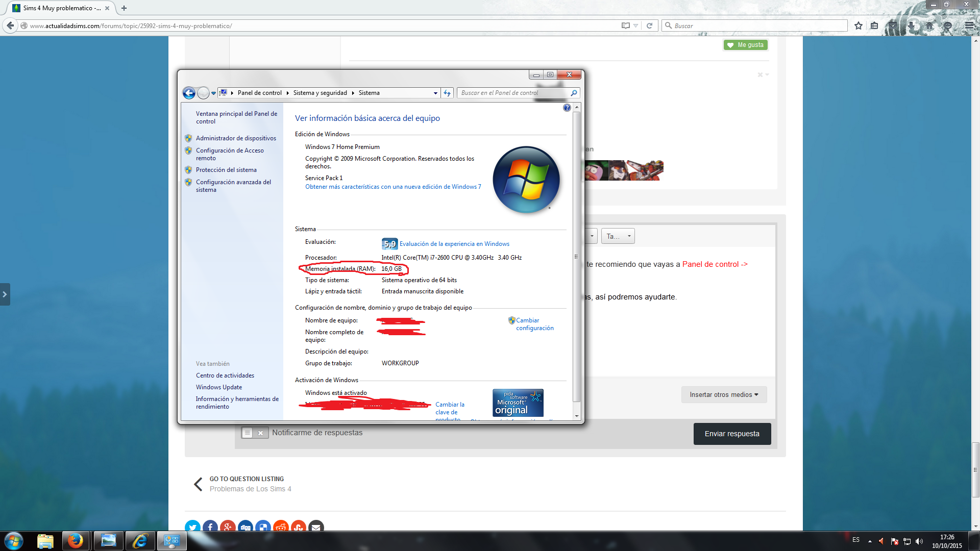The width and height of the screenshot is (980, 551).
Task: Click the Firefox home icon
Action: pyautogui.click(x=929, y=26)
